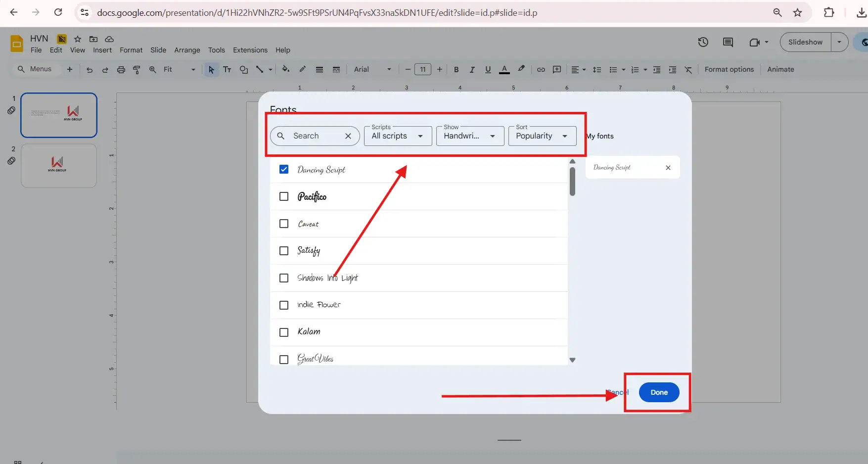The width and height of the screenshot is (868, 464).
Task: Click the Done button
Action: pos(658,392)
